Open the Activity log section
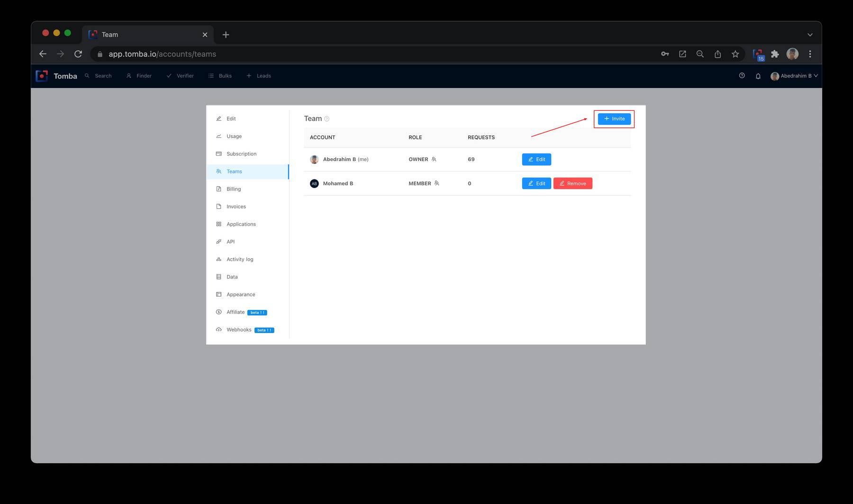Image resolution: width=853 pixels, height=504 pixels. pos(247,259)
